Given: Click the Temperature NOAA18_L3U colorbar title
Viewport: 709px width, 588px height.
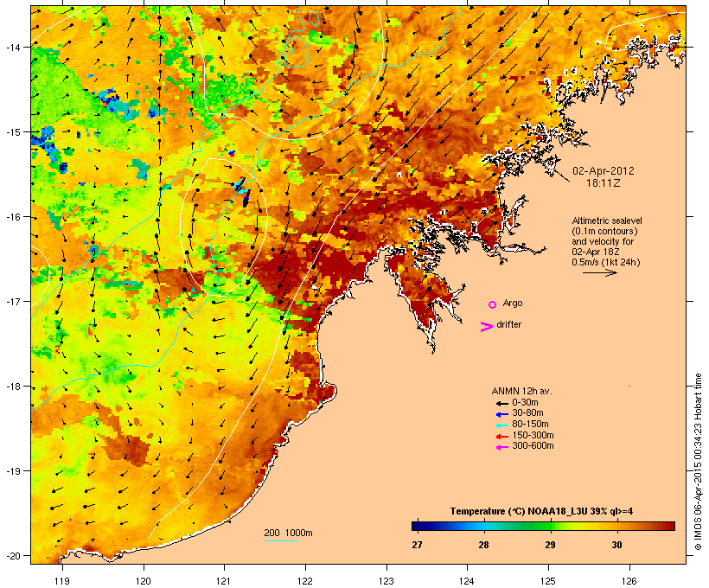Looking at the screenshot, I should (x=542, y=512).
